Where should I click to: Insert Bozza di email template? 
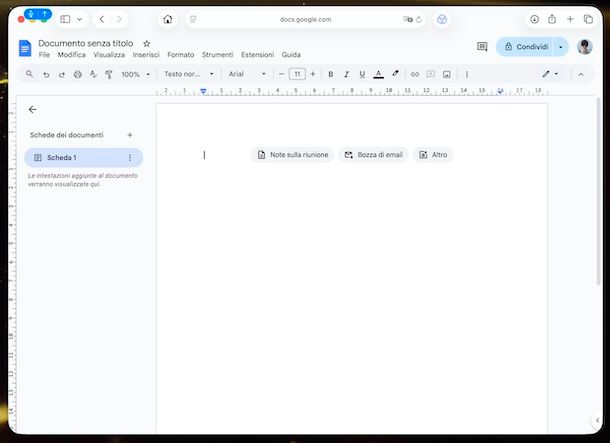[373, 155]
